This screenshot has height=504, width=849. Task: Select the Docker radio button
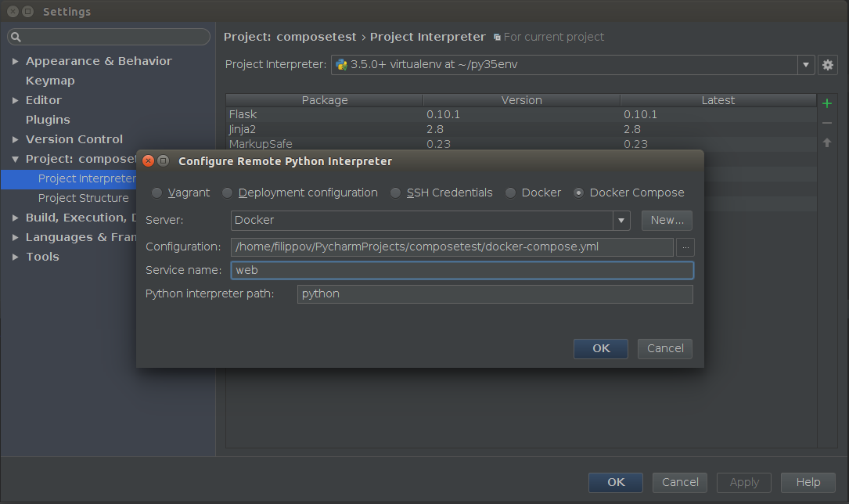coord(510,193)
